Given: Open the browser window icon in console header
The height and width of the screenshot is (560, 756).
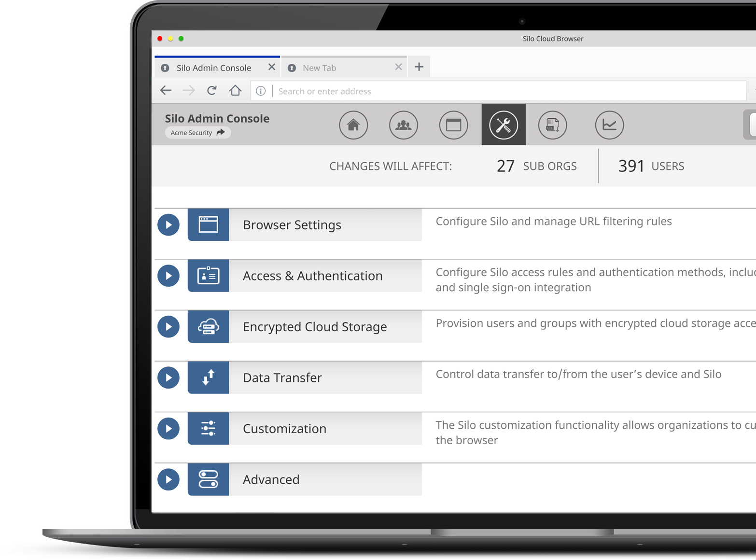Looking at the screenshot, I should click(x=453, y=125).
